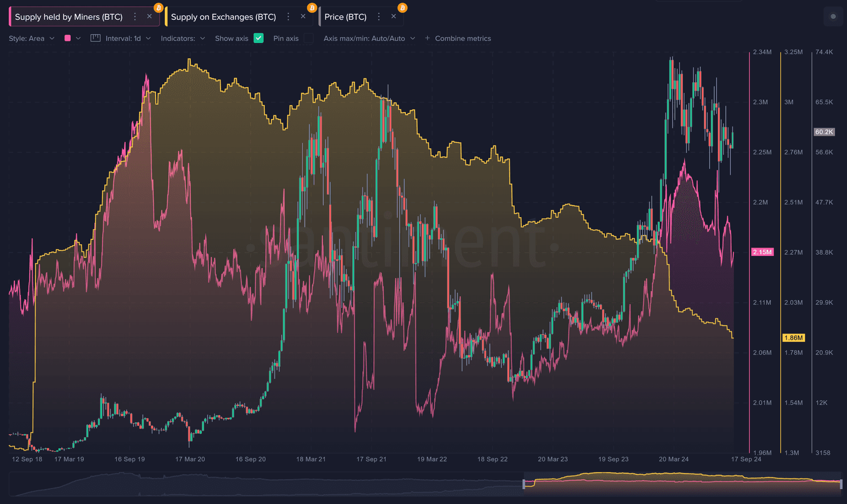This screenshot has height=504, width=847.
Task: Click the round button in top-right corner
Action: point(833,17)
